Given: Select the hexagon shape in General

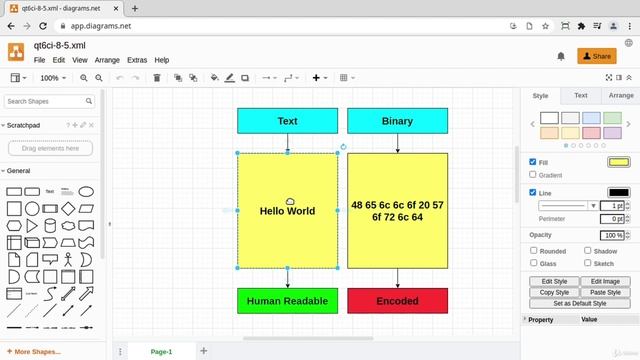Looking at the screenshot, I should click(14, 226).
